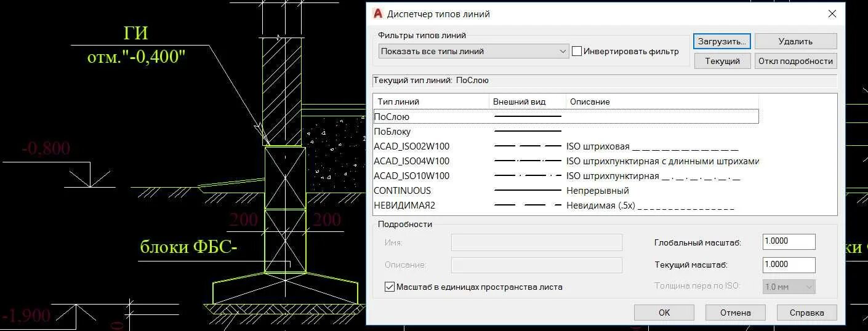Click the Непрерывный description text
The image size is (868, 331).
tap(597, 191)
